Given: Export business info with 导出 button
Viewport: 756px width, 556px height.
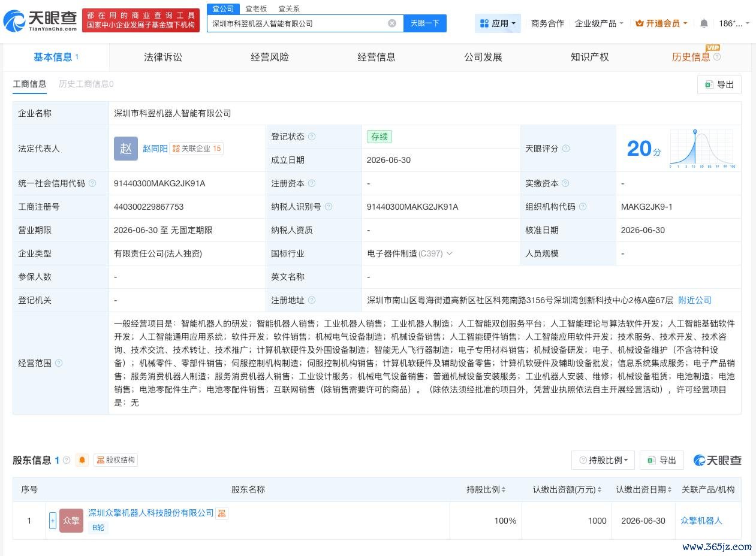Looking at the screenshot, I should coord(719,84).
